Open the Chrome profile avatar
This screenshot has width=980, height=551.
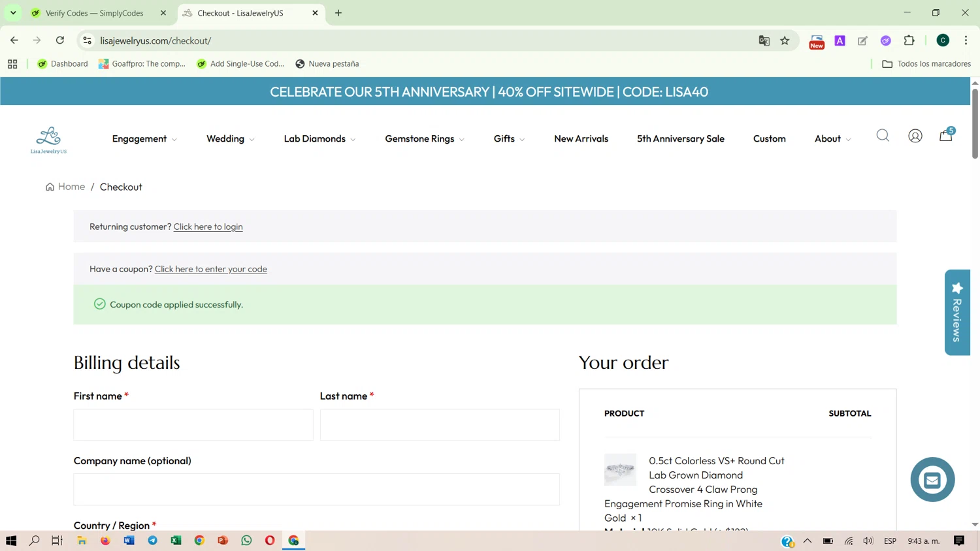pyautogui.click(x=943, y=40)
